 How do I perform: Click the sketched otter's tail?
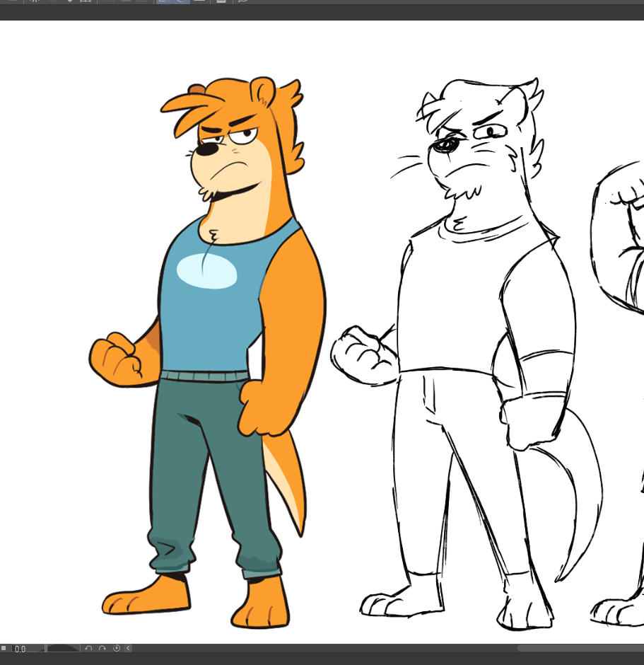[580, 509]
